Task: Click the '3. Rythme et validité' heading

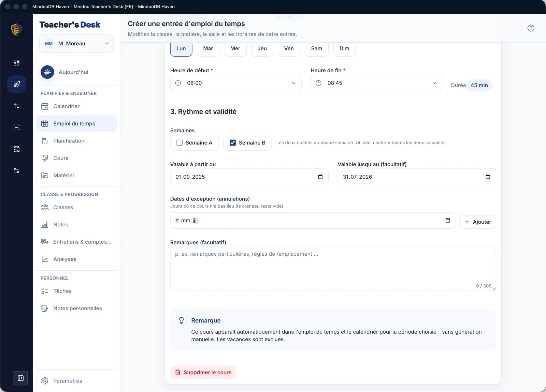Action: click(203, 111)
